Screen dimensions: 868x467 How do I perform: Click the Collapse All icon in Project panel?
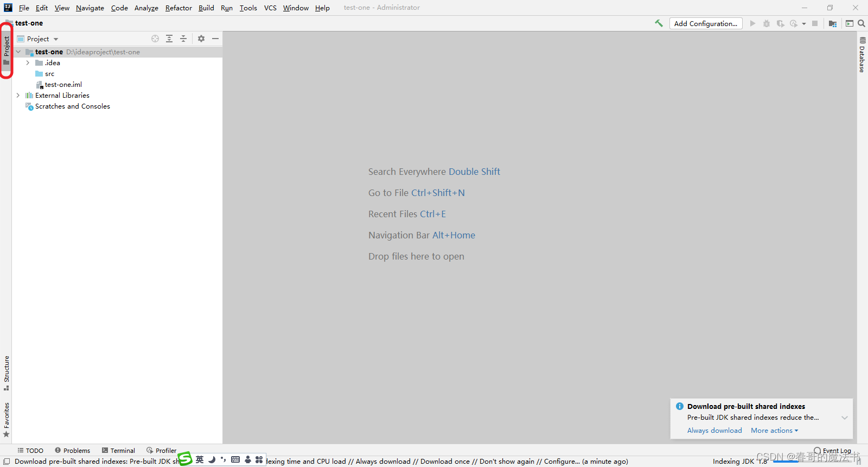tap(183, 39)
